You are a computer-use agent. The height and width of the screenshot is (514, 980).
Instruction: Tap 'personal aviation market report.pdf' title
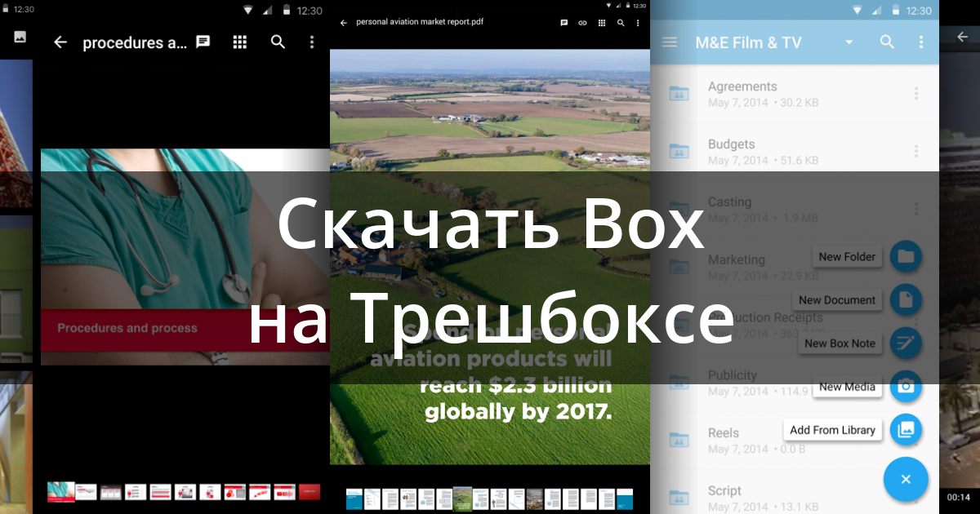(x=420, y=22)
